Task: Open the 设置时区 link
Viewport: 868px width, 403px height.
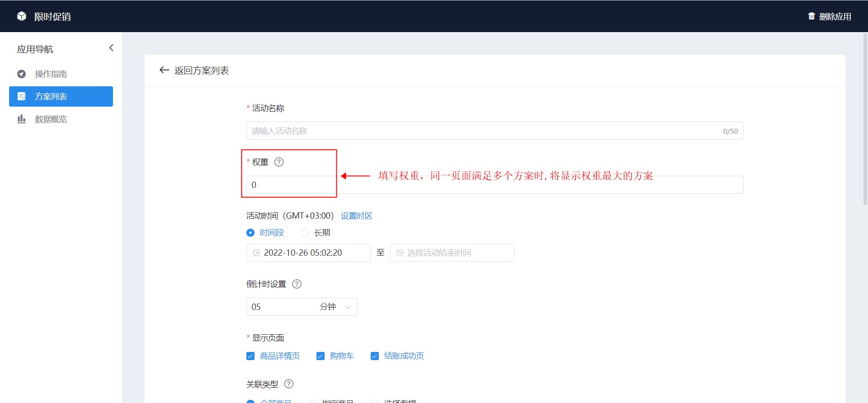Action: click(356, 216)
